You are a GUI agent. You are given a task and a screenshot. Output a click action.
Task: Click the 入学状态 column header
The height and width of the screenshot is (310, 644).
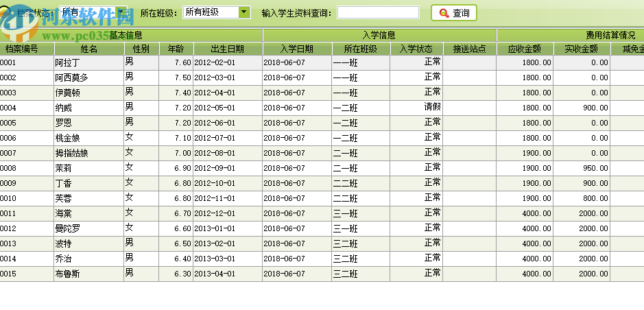(x=416, y=49)
